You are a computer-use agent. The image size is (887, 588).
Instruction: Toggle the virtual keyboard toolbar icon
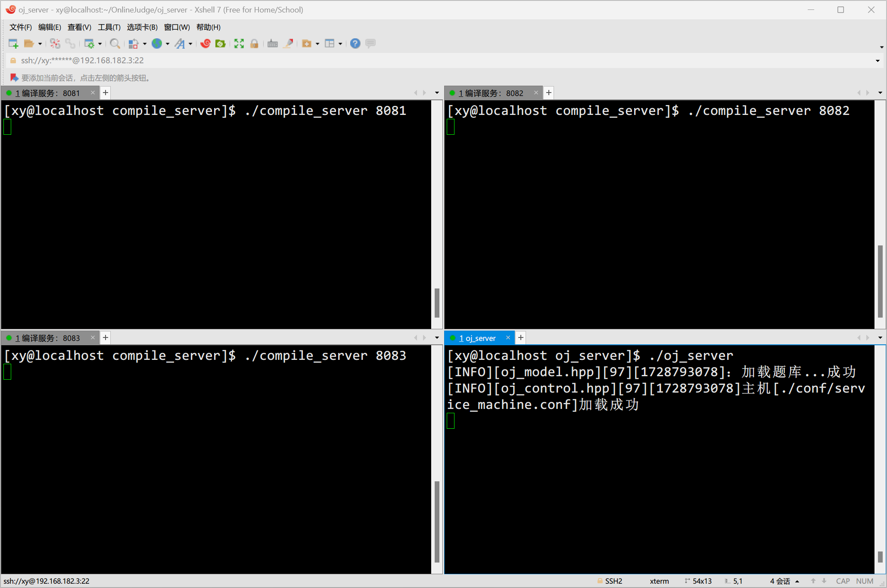272,43
